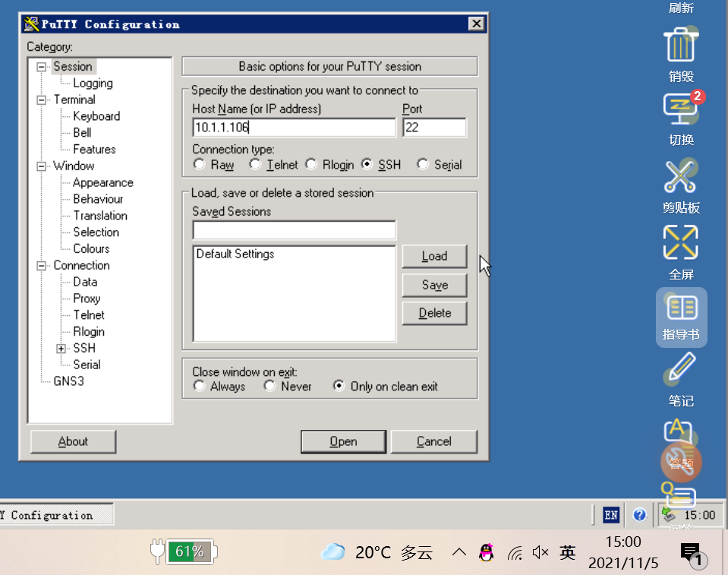Click the Load session button

(x=434, y=256)
